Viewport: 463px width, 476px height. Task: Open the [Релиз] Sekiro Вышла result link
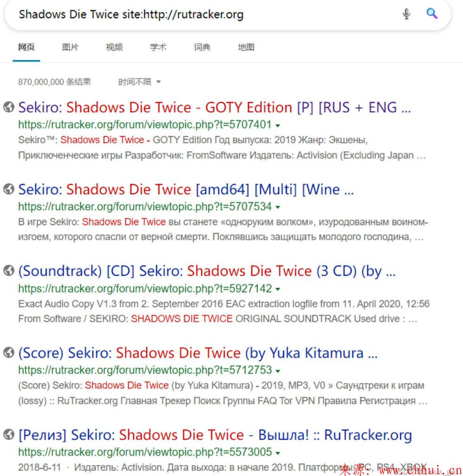click(215, 435)
